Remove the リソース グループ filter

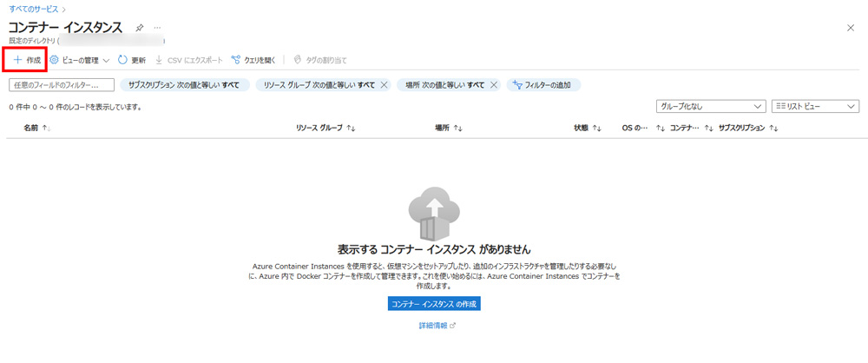coord(384,85)
